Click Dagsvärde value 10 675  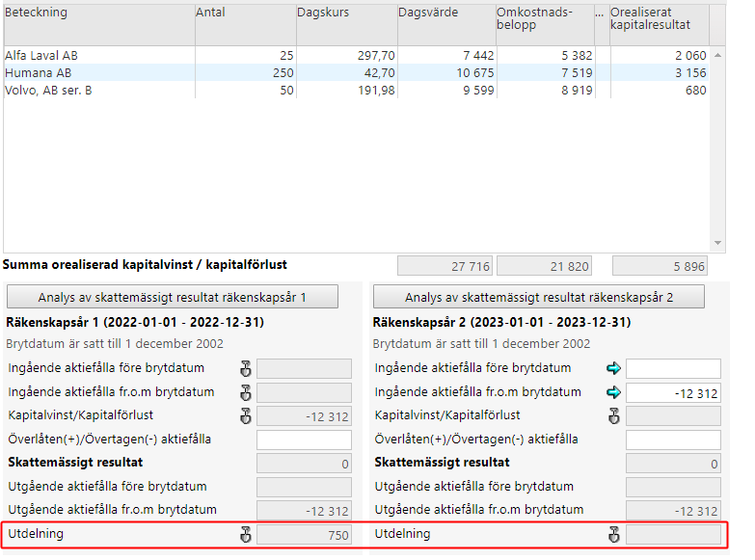[474, 73]
